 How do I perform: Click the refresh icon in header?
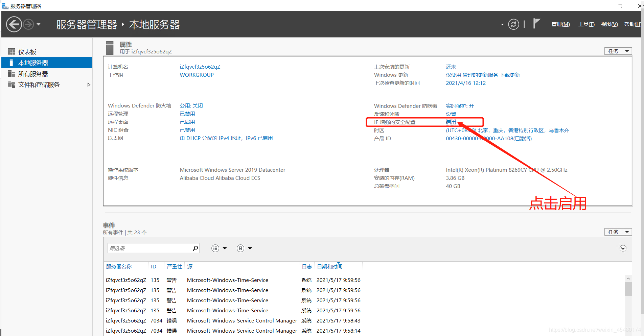[513, 24]
